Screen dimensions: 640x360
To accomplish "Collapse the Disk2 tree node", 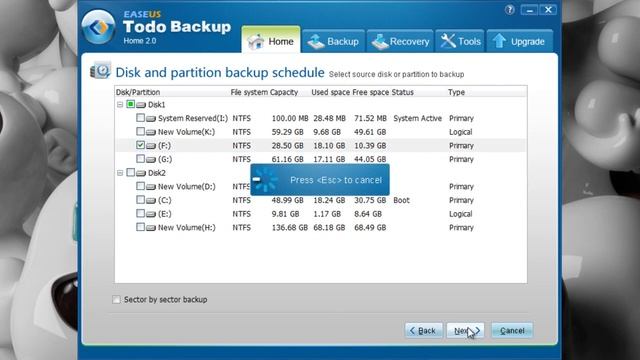I will tap(120, 173).
